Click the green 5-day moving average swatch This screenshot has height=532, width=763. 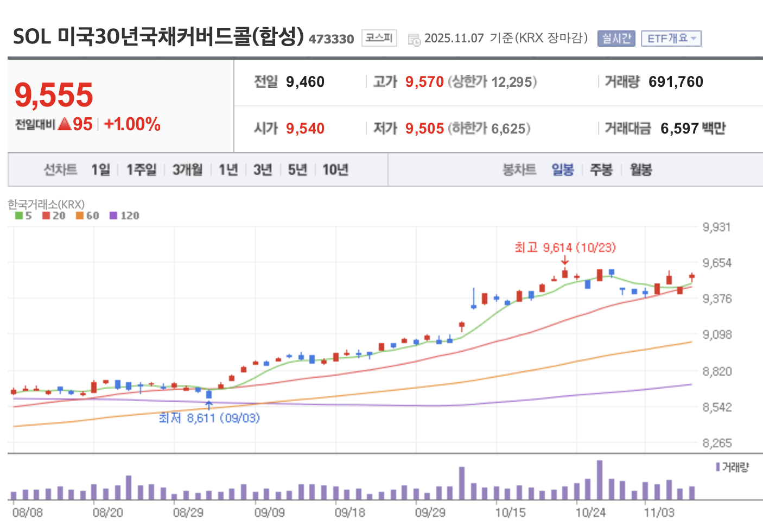(19, 216)
